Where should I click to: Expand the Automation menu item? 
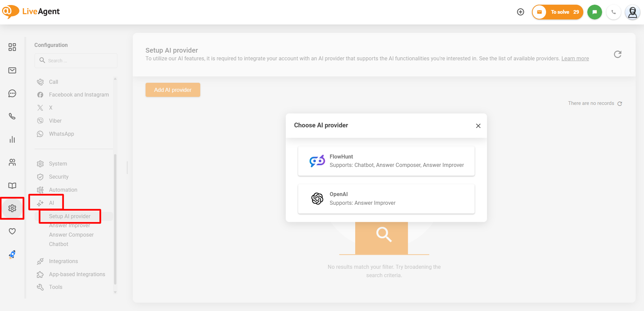[63, 190]
